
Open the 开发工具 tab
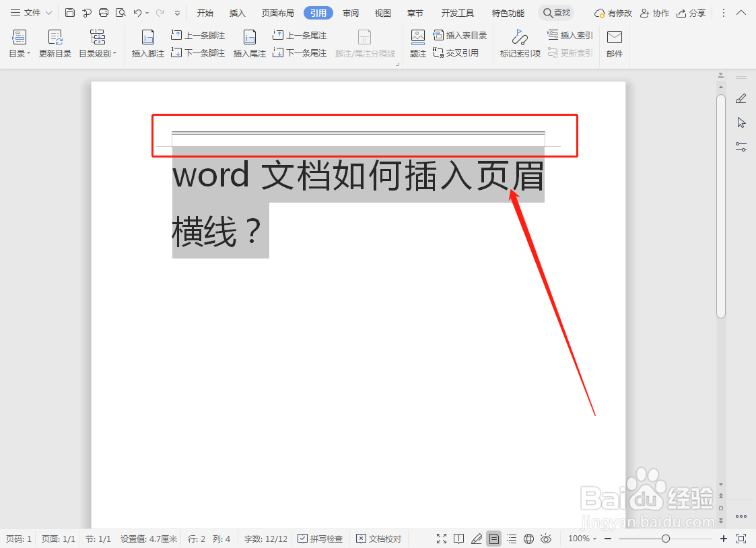coord(458,13)
